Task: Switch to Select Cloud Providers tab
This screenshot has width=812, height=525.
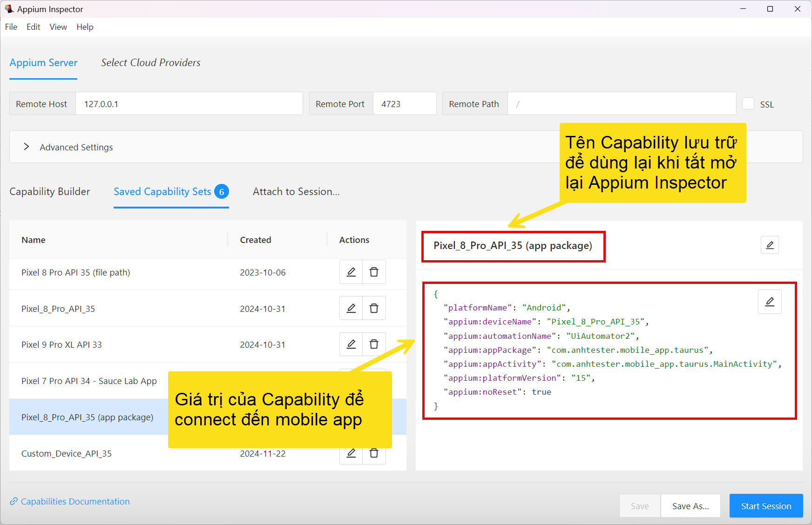Action: (151, 63)
